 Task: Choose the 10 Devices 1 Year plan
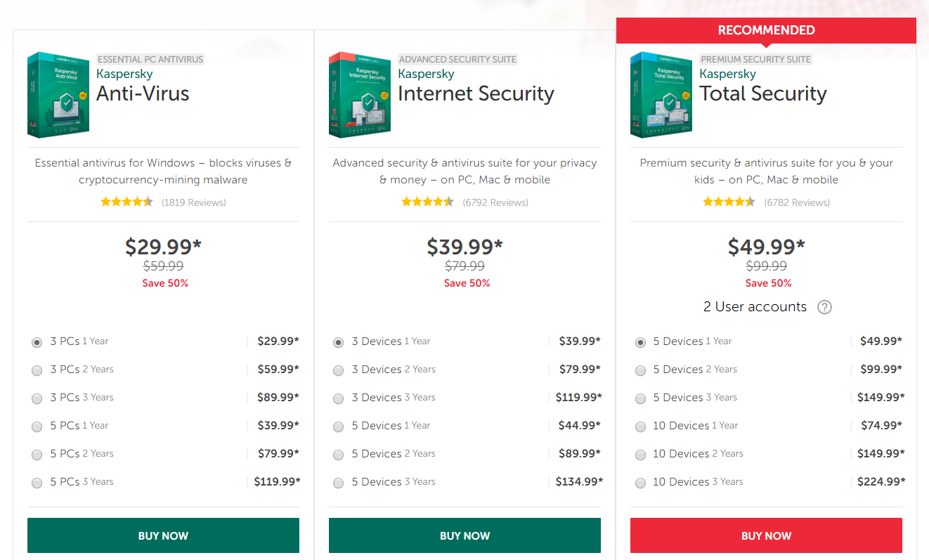click(640, 426)
